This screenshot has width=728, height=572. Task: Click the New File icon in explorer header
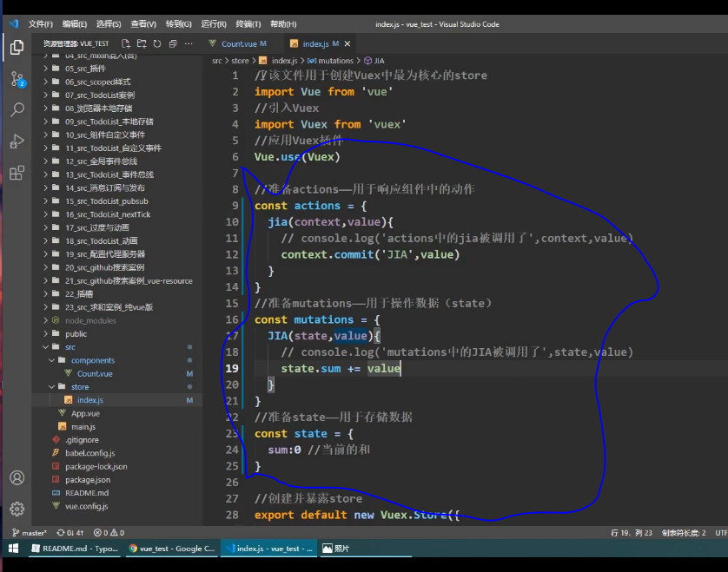point(126,43)
